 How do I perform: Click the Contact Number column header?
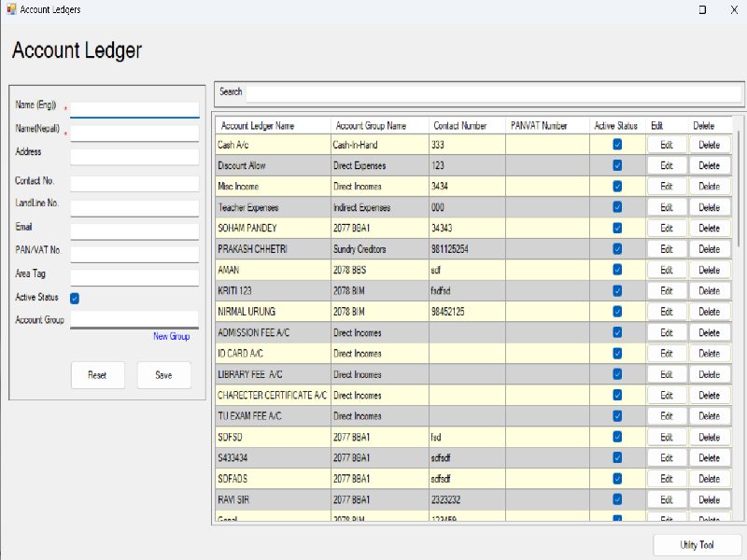point(459,126)
